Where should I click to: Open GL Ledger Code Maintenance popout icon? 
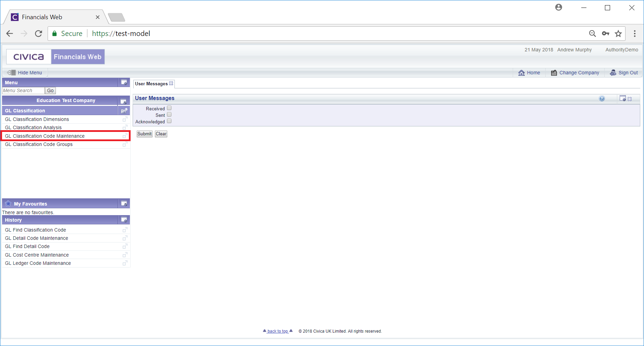pyautogui.click(x=125, y=263)
